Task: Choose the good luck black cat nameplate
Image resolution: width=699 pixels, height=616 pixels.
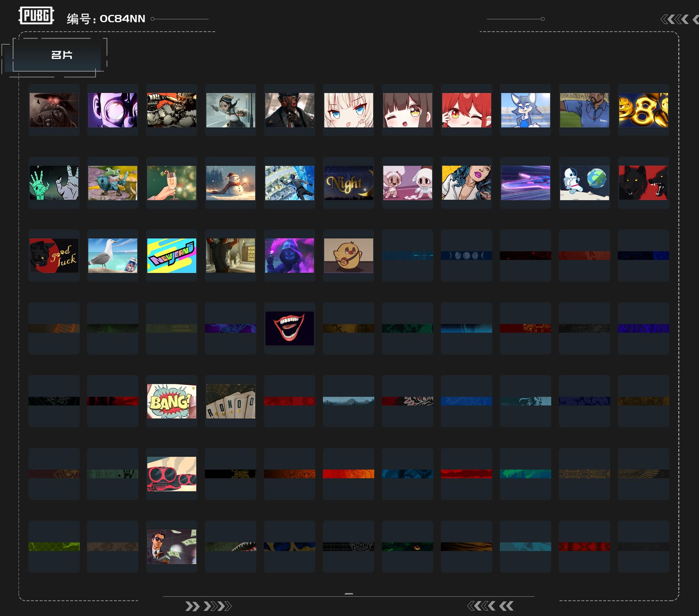Action: coord(54,255)
